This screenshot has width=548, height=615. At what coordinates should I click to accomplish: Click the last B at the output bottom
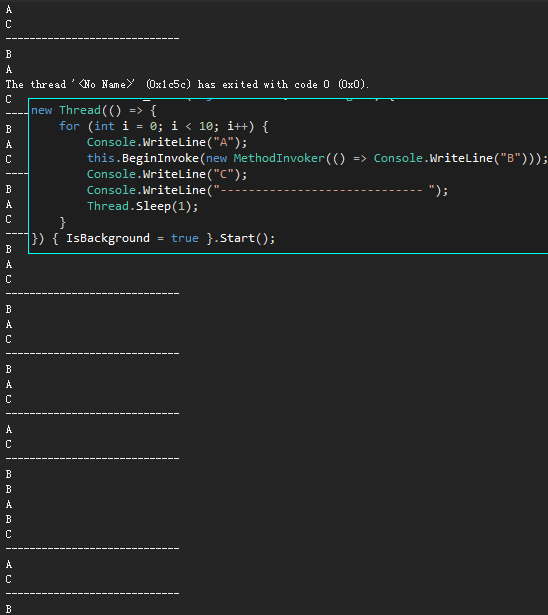(x=9, y=609)
